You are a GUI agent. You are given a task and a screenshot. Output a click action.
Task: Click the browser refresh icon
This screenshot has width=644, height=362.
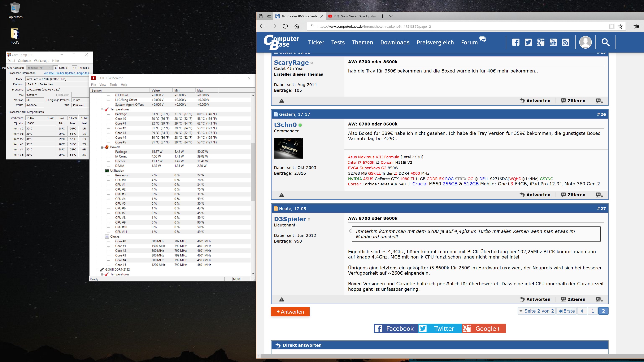pos(285,26)
